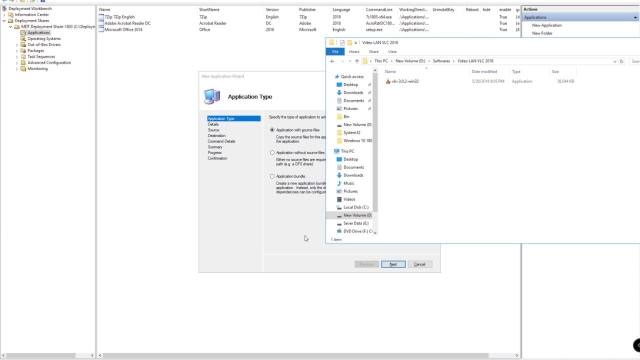Go up one folder level in Explorer
The image size is (640, 360).
pyautogui.click(x=357, y=61)
